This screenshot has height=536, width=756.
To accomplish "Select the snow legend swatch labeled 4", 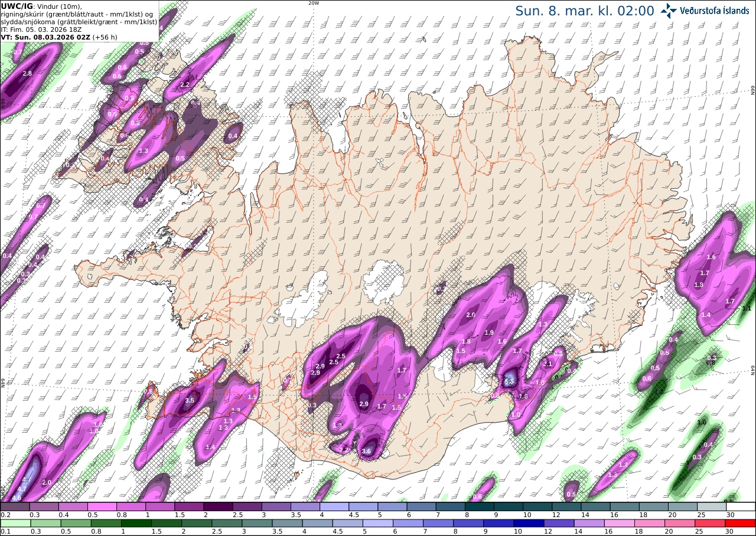I will coord(334,506).
